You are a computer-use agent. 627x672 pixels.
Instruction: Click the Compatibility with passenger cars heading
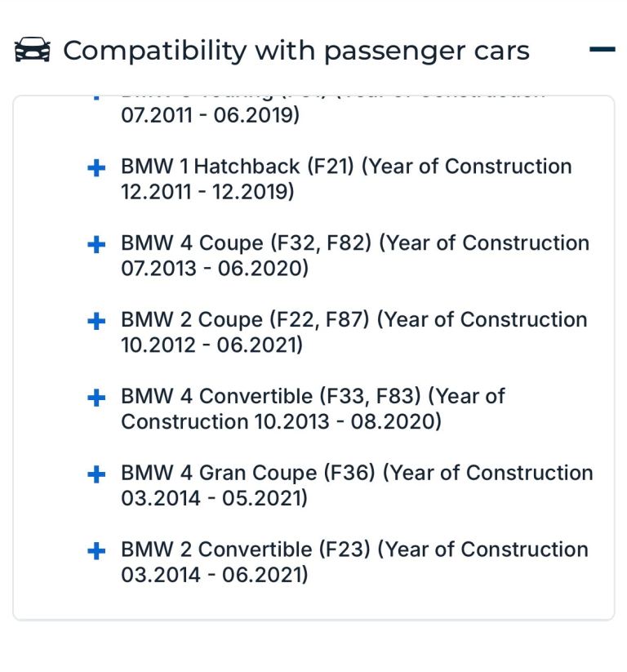pos(296,51)
